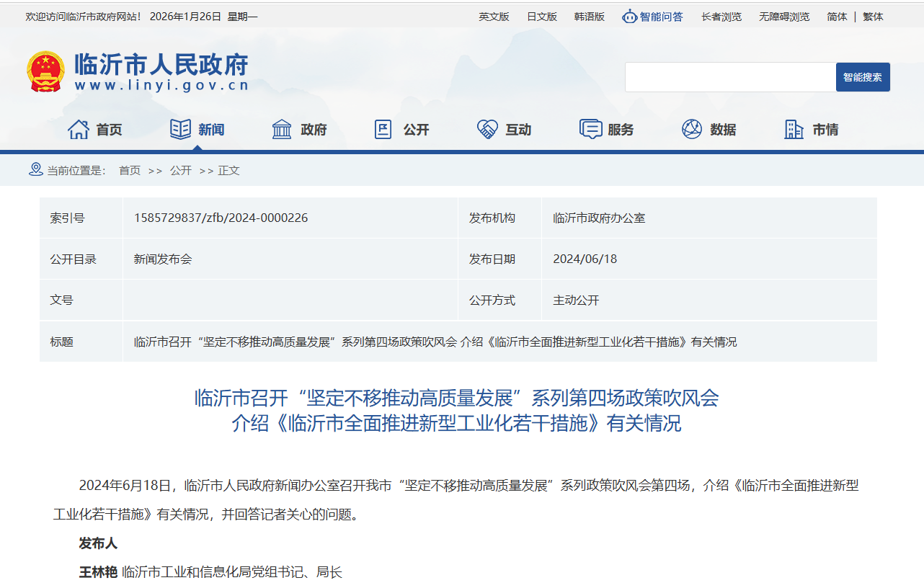Click the 智能搜索 search button
Viewport: 924px width, 588px height.
click(863, 76)
